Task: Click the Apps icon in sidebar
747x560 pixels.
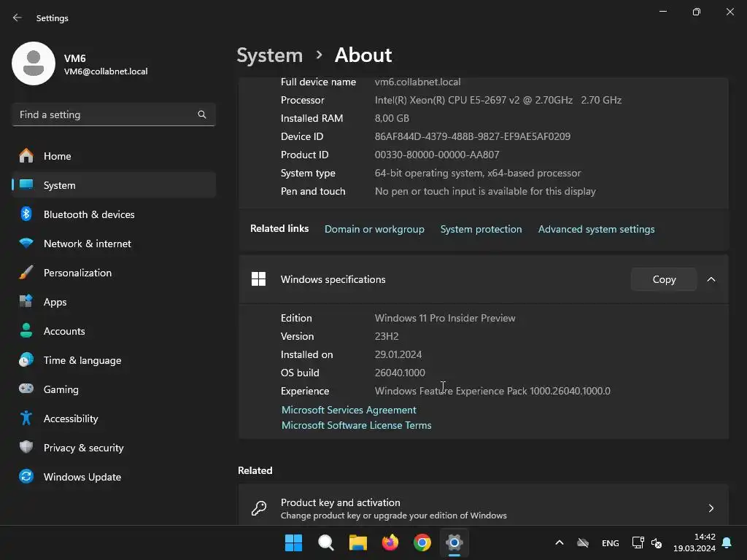Action: 26,301
